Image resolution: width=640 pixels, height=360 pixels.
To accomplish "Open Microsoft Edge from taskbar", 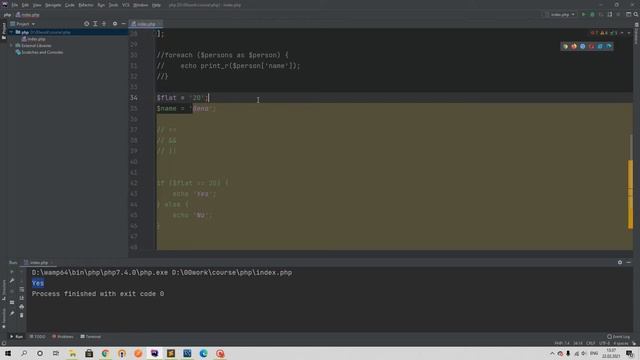I will point(204,353).
